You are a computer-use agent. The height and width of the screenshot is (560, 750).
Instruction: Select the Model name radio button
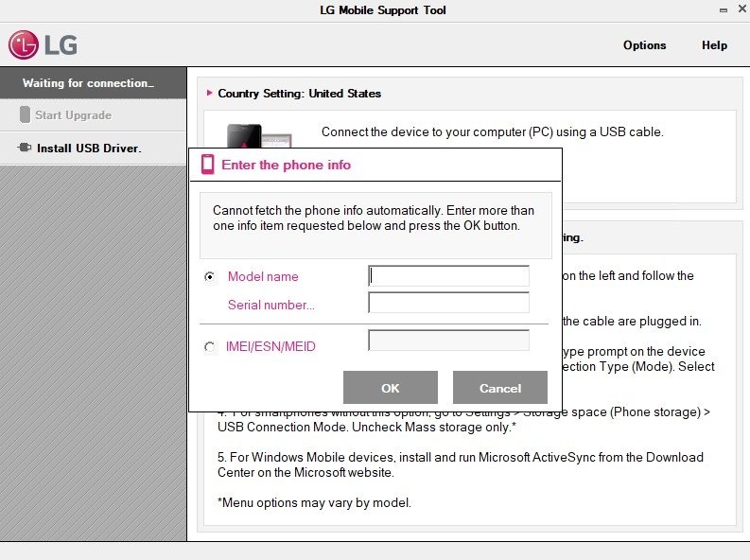coord(210,276)
